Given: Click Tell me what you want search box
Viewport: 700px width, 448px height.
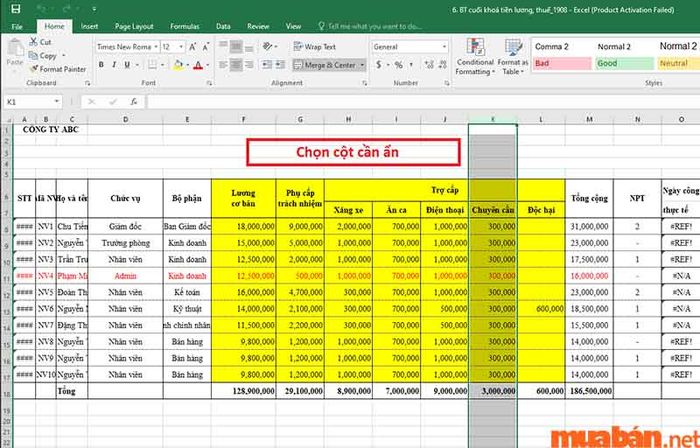Looking at the screenshot, I should (x=370, y=26).
